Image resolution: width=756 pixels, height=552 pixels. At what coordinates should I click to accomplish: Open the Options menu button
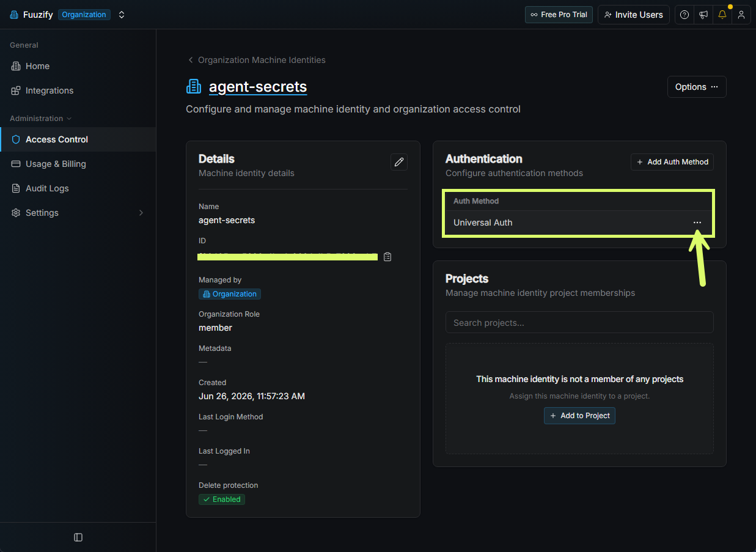point(697,87)
